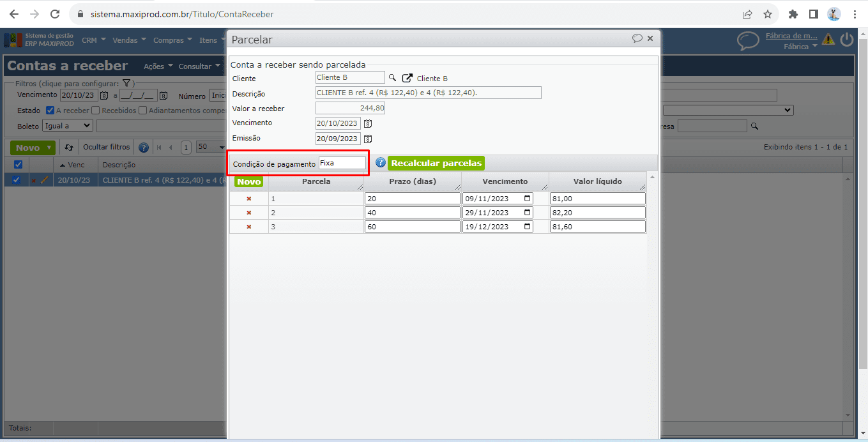Open the Boleto 'Igual a' dropdown
The image size is (868, 442).
click(67, 126)
